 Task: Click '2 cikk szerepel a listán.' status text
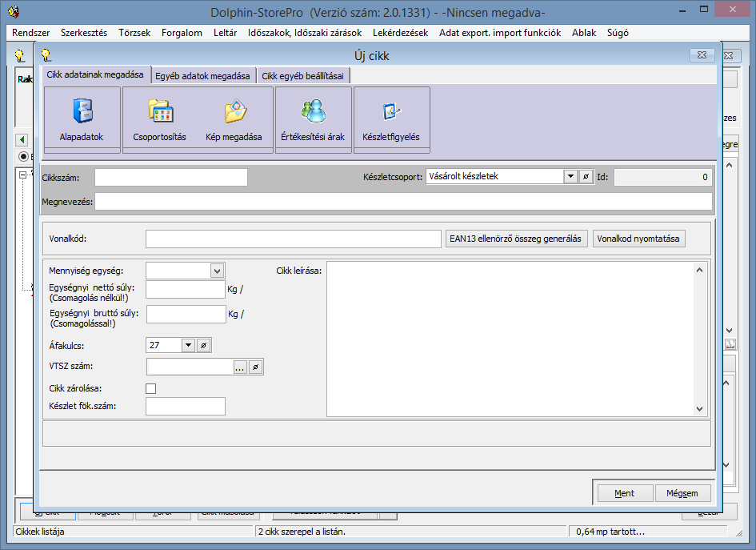(302, 532)
